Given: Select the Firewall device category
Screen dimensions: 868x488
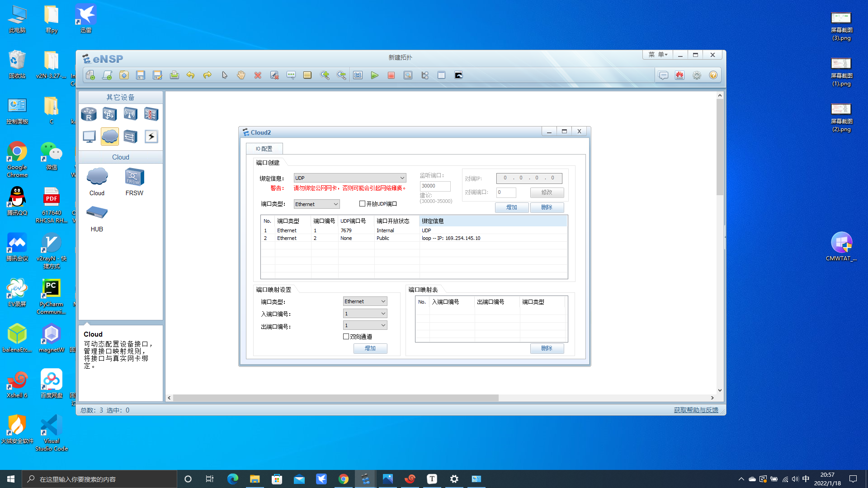Looking at the screenshot, I should [151, 114].
